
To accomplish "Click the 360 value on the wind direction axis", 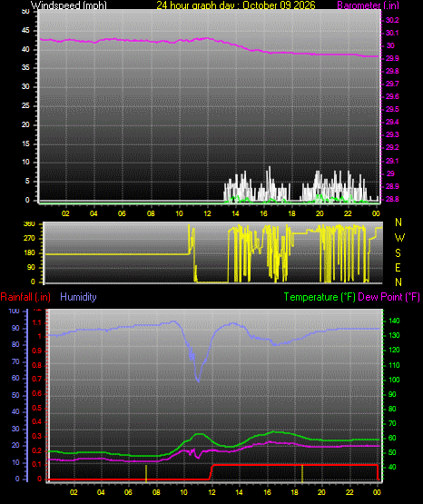I will (29, 224).
